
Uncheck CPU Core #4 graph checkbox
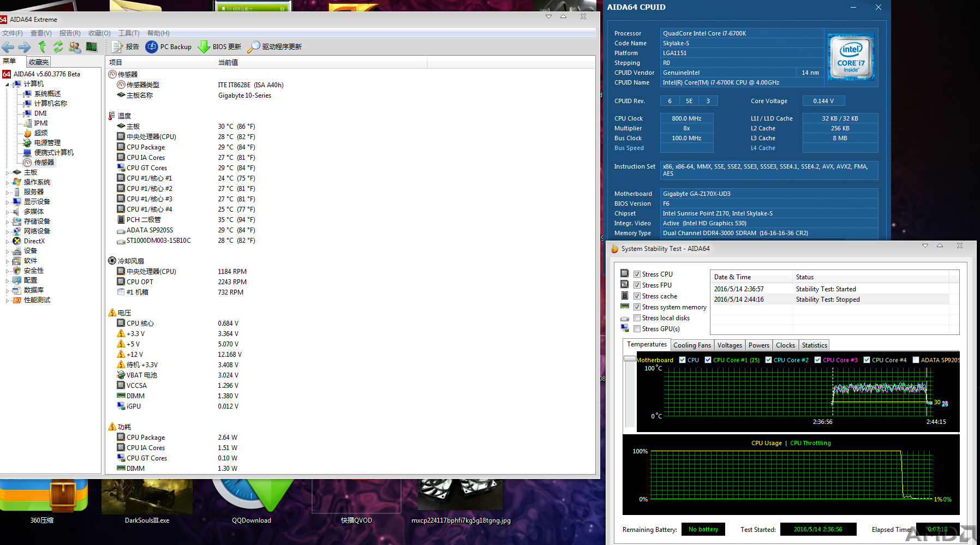pos(867,360)
